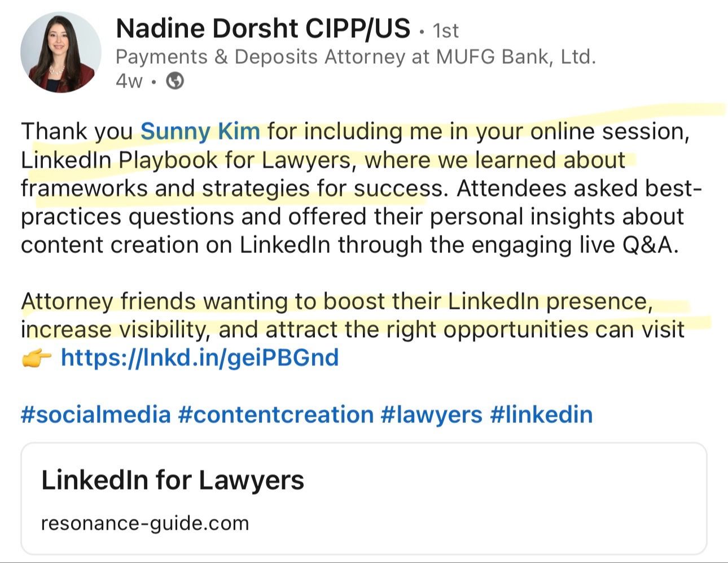Select the #linkedin hashtag
This screenshot has height=563, width=728.
coord(541,414)
